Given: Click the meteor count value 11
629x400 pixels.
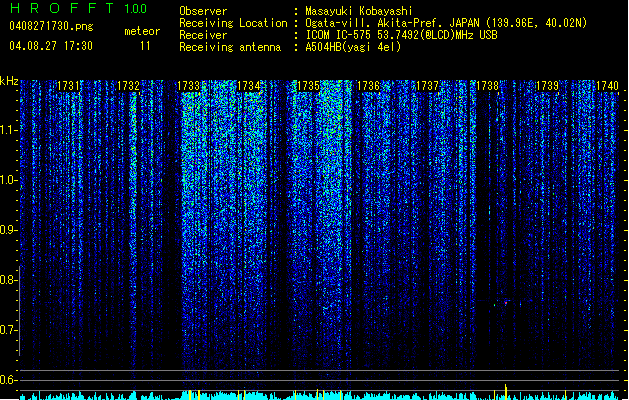Looking at the screenshot, I should [145, 46].
